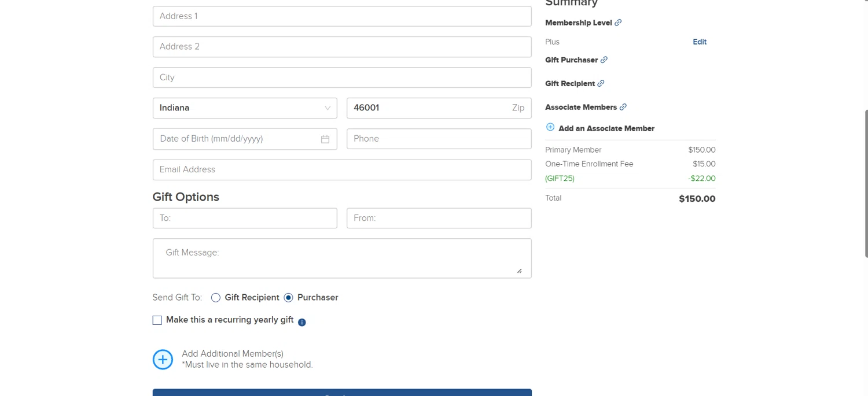Click the info icon next to recurring yearly gift
The width and height of the screenshot is (868, 396).
(x=302, y=322)
